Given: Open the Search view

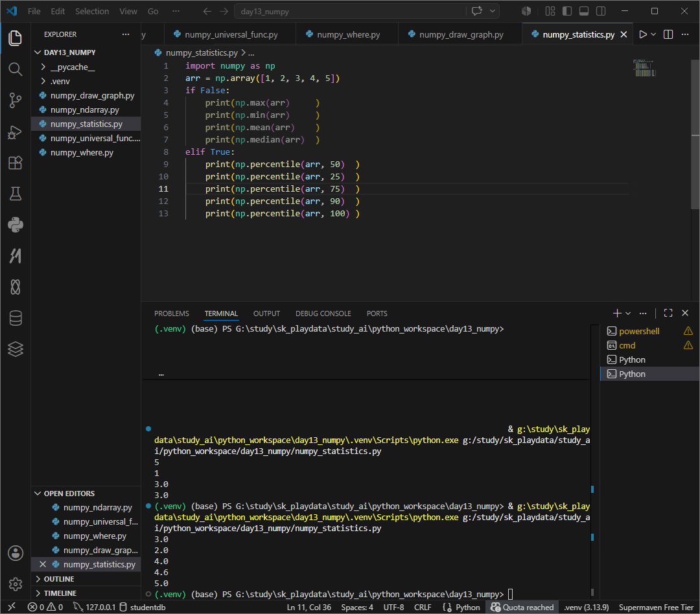Looking at the screenshot, I should click(x=15, y=69).
